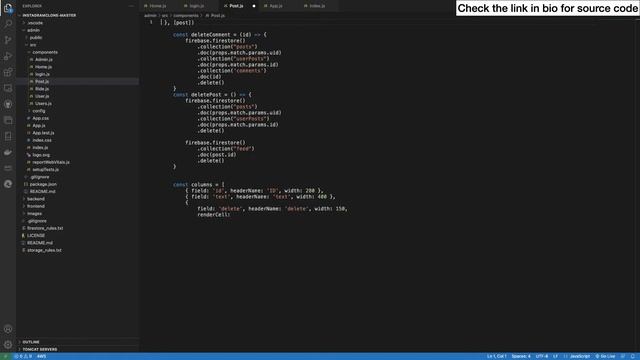
Task: Click the deletePost function name in code
Action: (x=206, y=95)
